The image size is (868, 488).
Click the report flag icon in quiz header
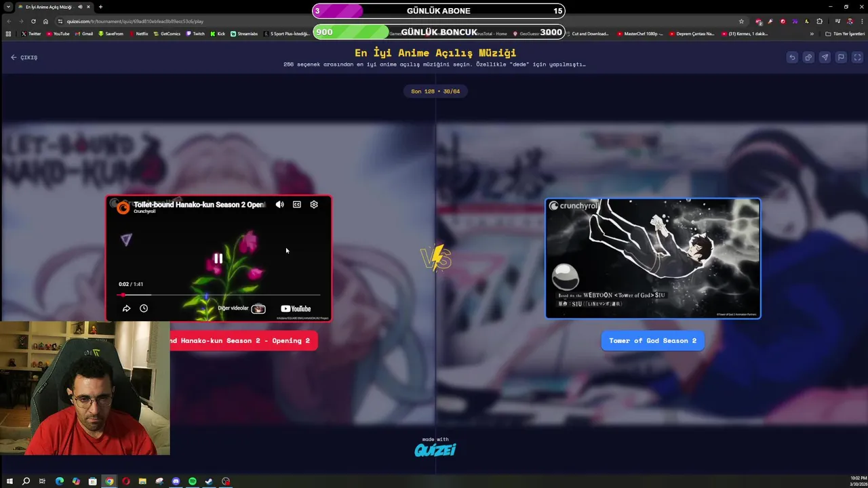841,58
